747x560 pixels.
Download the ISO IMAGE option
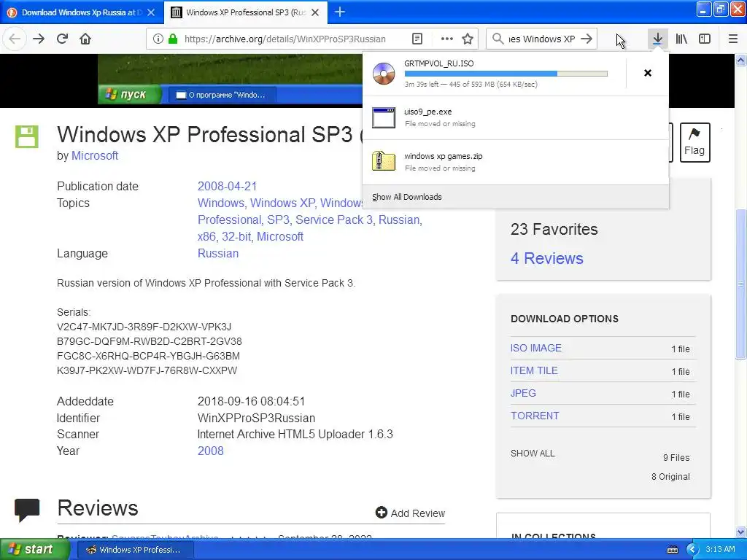(x=536, y=348)
